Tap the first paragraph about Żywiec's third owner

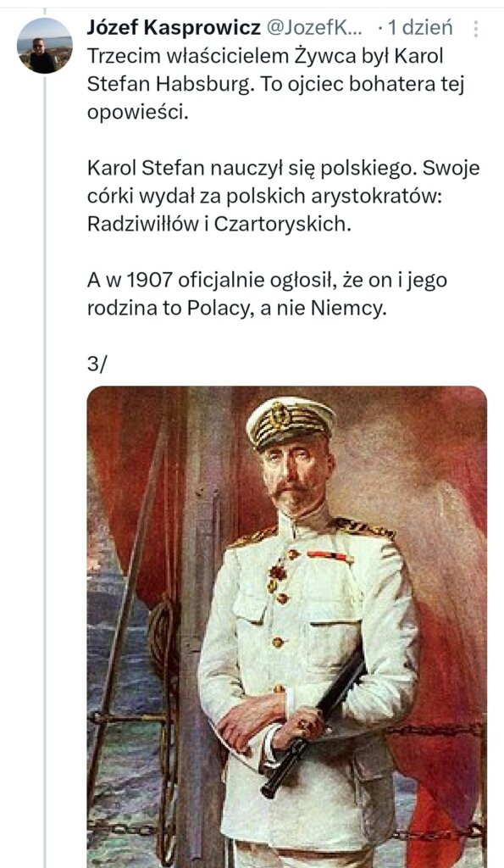(275, 84)
